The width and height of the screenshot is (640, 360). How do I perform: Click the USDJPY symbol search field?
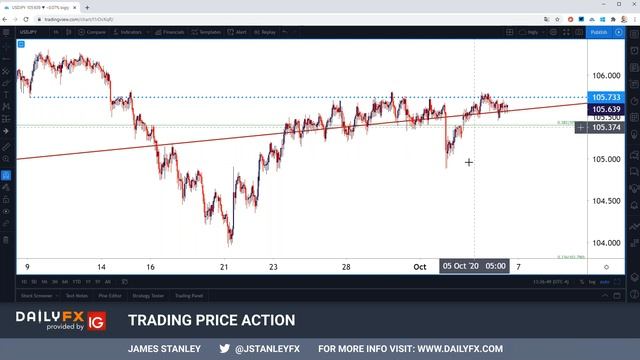point(31,32)
